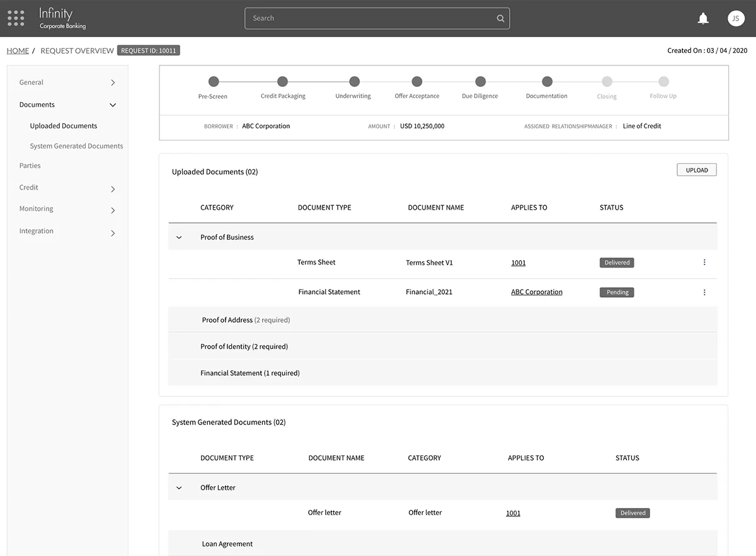The image size is (756, 556).
Task: Open the Loan Agreement group row
Action: click(x=443, y=544)
